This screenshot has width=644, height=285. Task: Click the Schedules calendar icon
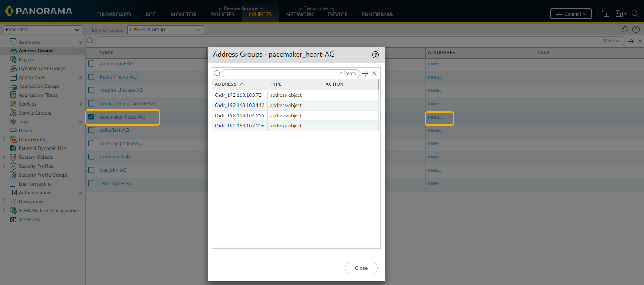click(13, 219)
